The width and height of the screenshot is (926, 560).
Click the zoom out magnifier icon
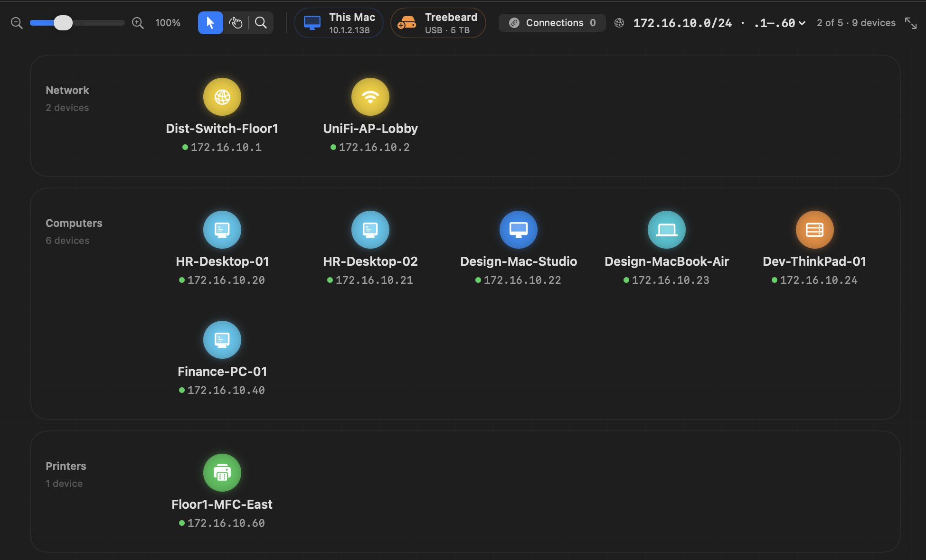[x=17, y=23]
